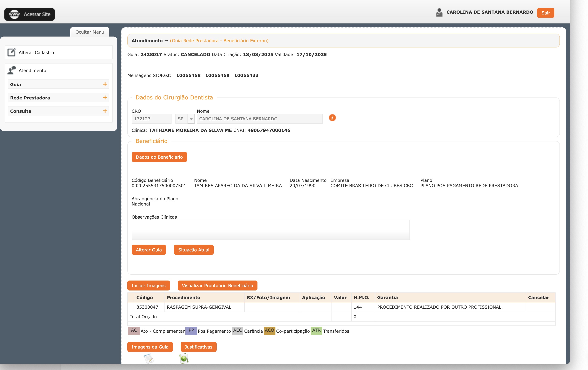Screen dimensions: 588x370
Task: Click the user profile icon in header
Action: click(x=439, y=13)
